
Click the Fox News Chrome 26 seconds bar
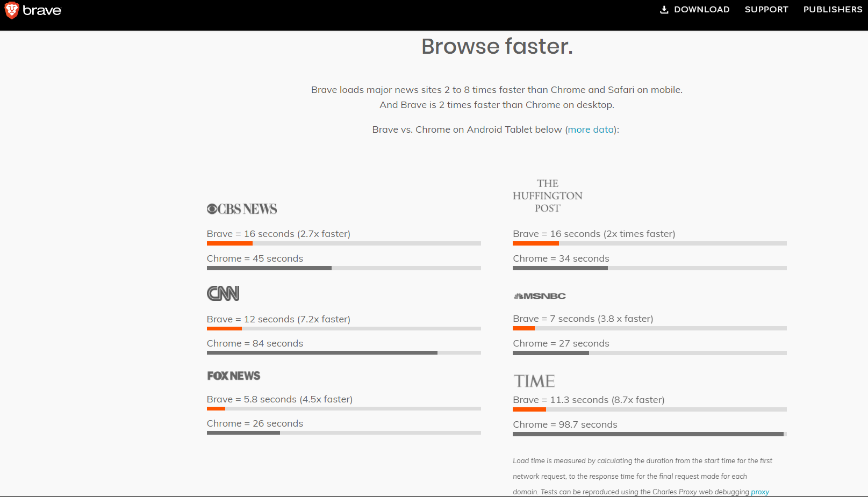344,433
